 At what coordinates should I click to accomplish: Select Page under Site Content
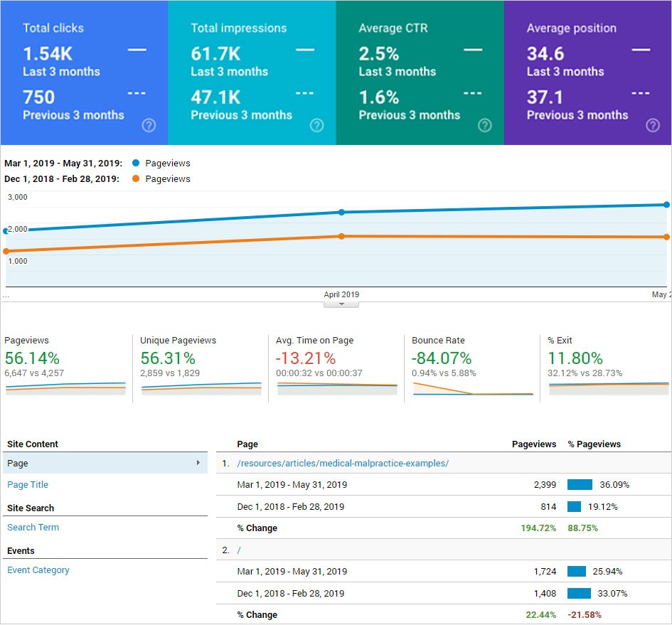click(x=105, y=464)
